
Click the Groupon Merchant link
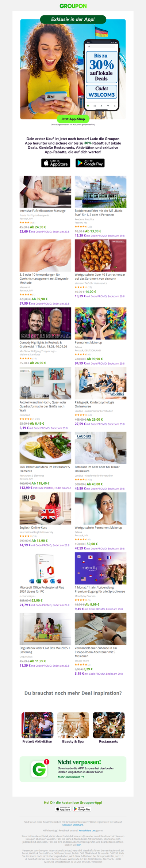[73, 825]
